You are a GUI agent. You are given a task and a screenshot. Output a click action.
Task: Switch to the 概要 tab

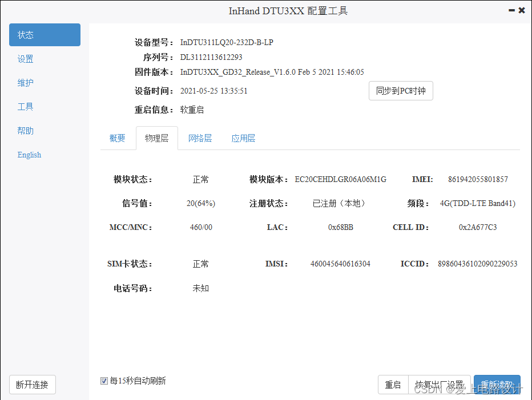pyautogui.click(x=118, y=138)
